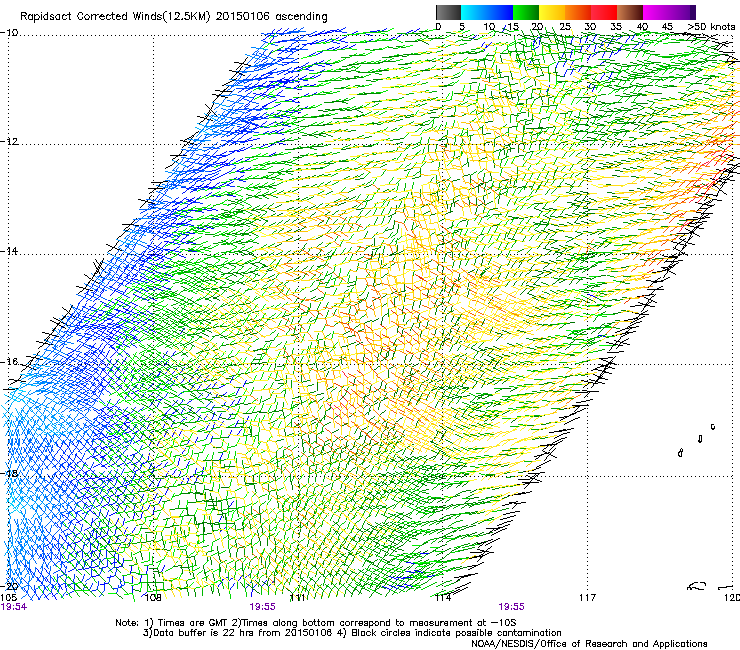Click the "114" longitude axis label

pos(443,598)
